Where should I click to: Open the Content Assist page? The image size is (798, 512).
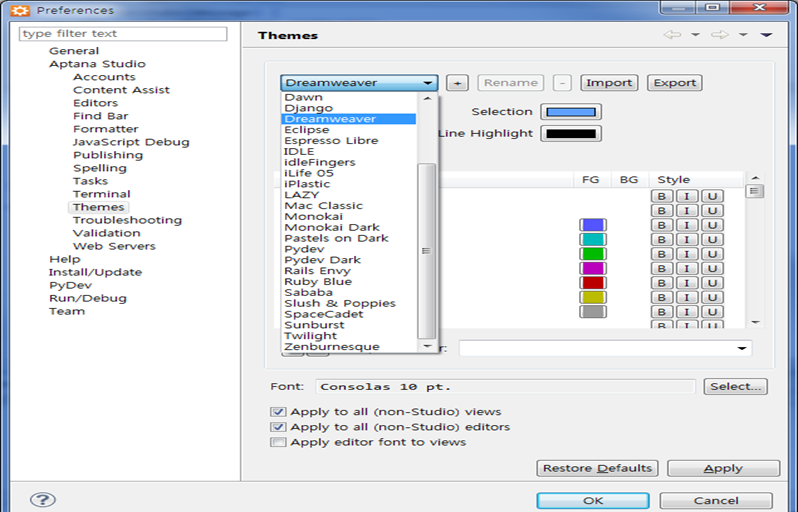click(121, 90)
